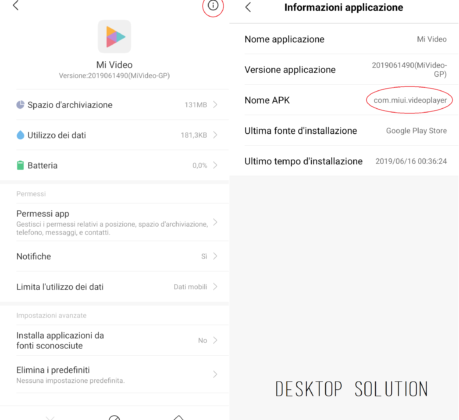Screen dimensions: 459x420
Task: Select Elimina i predefiniti
Action: [x=117, y=375]
